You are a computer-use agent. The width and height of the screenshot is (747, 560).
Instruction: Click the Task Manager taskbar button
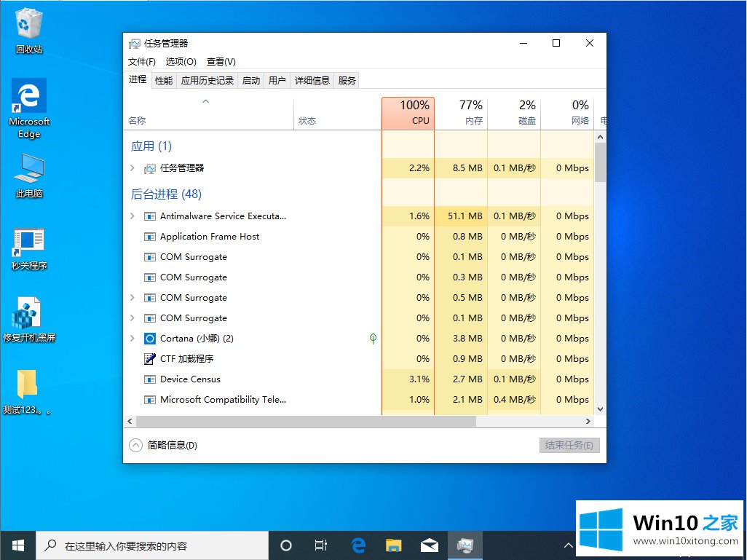[465, 545]
